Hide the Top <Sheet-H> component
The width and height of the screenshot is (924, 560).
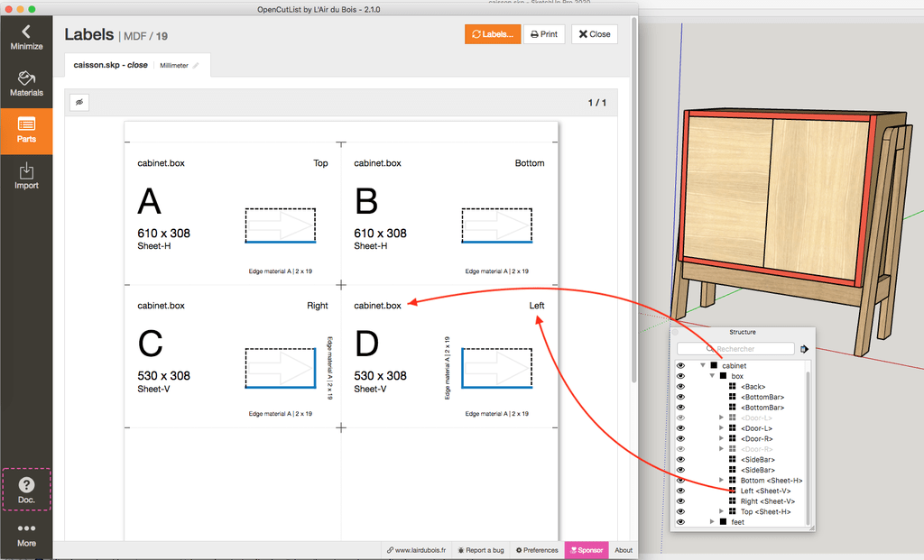680,511
